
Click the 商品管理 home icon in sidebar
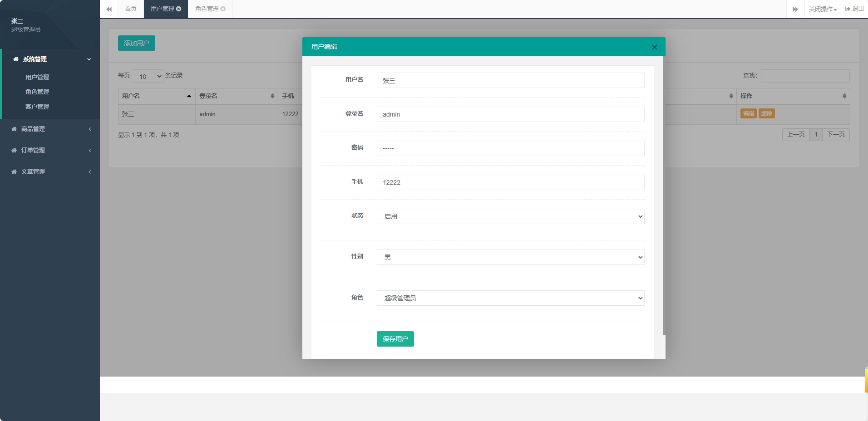pyautogui.click(x=14, y=129)
